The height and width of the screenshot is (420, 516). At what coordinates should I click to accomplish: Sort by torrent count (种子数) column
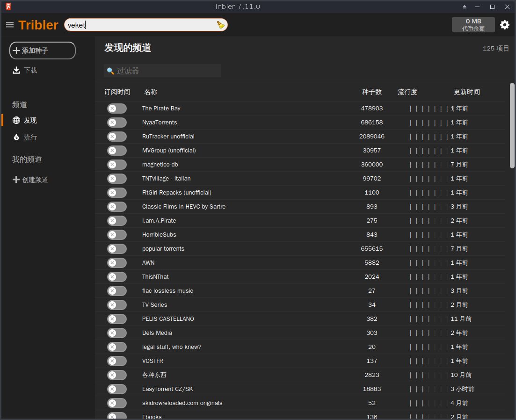(x=372, y=92)
